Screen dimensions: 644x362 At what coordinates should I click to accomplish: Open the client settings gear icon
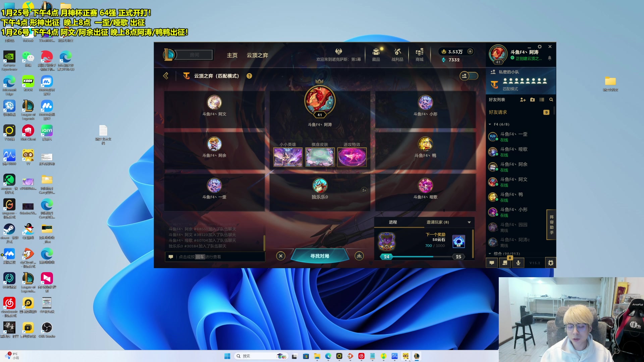[540, 47]
